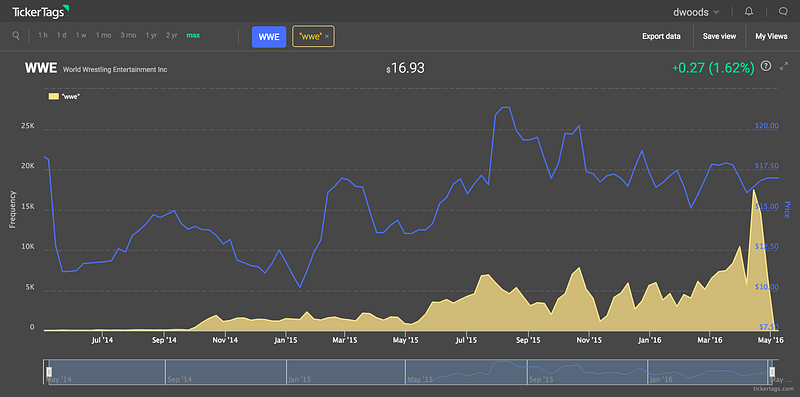Click the $20.00 price axis label
The height and width of the screenshot is (397, 800).
point(766,126)
